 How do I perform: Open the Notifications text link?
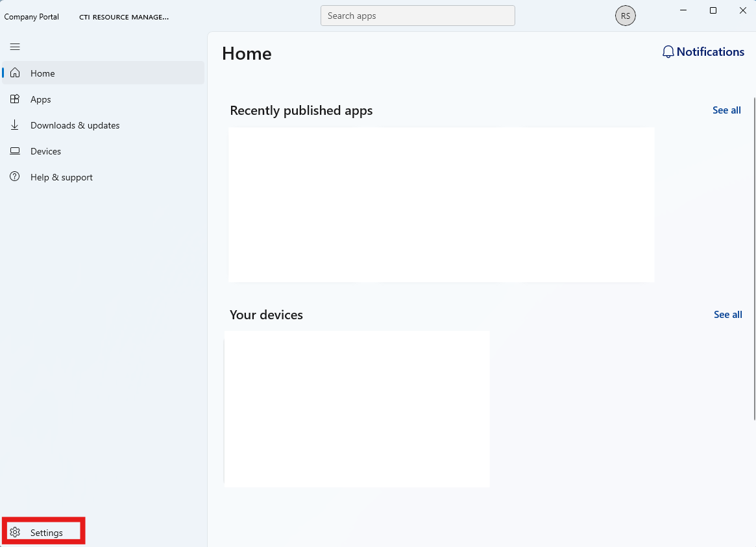[x=710, y=52]
